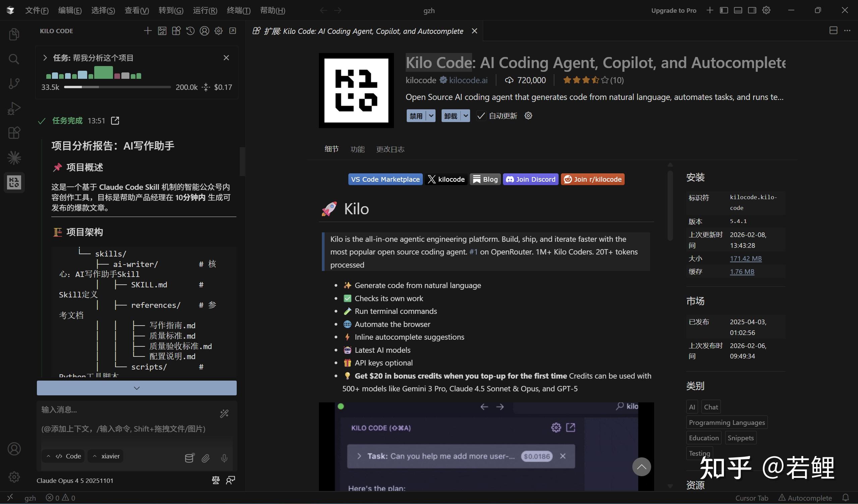This screenshot has height=504, width=858.
Task: Click the 禁用 button
Action: (416, 116)
